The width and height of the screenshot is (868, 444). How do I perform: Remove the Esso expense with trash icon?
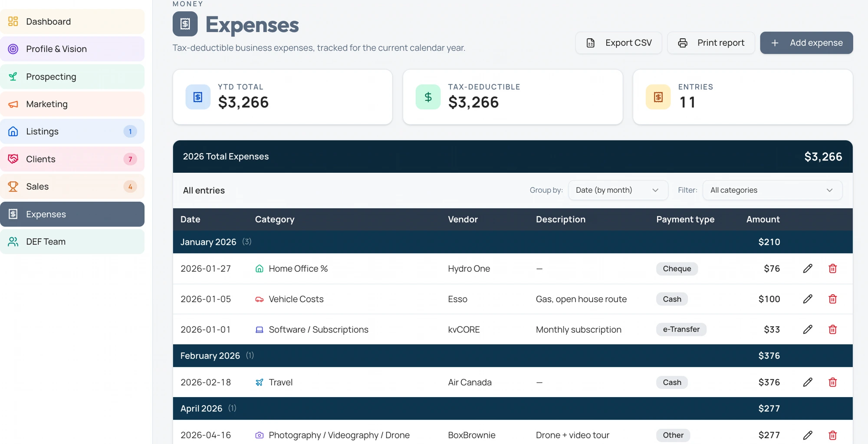click(832, 299)
